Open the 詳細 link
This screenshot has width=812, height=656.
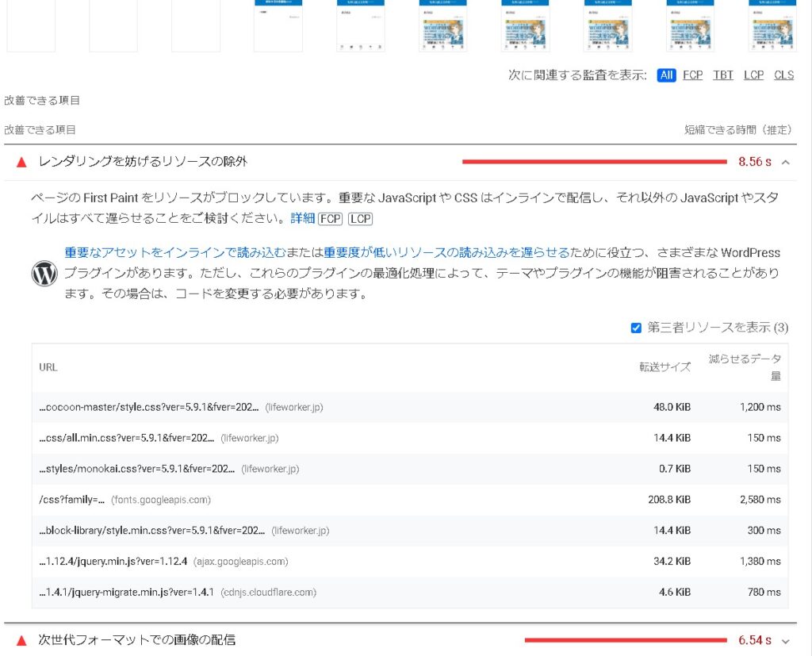tap(303, 219)
